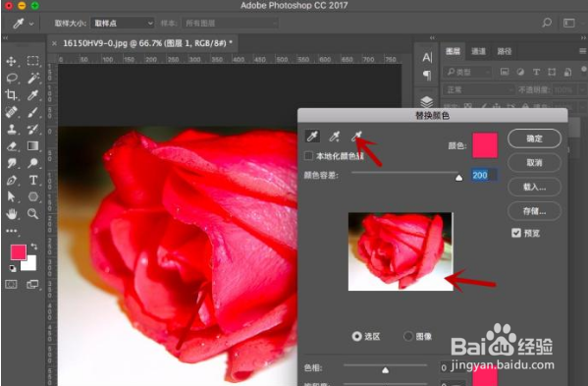588x386 pixels.
Task: Switch to the 路径 tab
Action: (x=504, y=51)
